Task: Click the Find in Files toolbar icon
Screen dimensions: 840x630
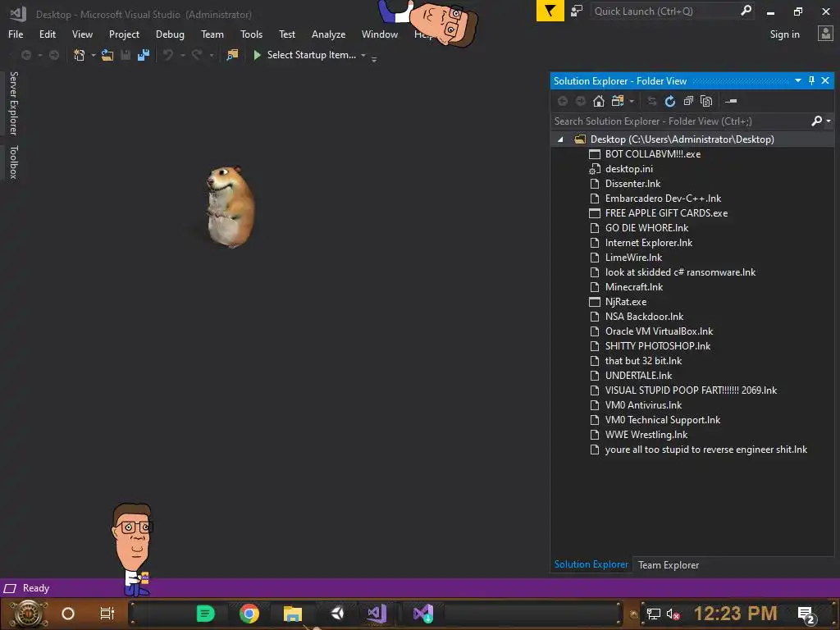Action: (232, 55)
